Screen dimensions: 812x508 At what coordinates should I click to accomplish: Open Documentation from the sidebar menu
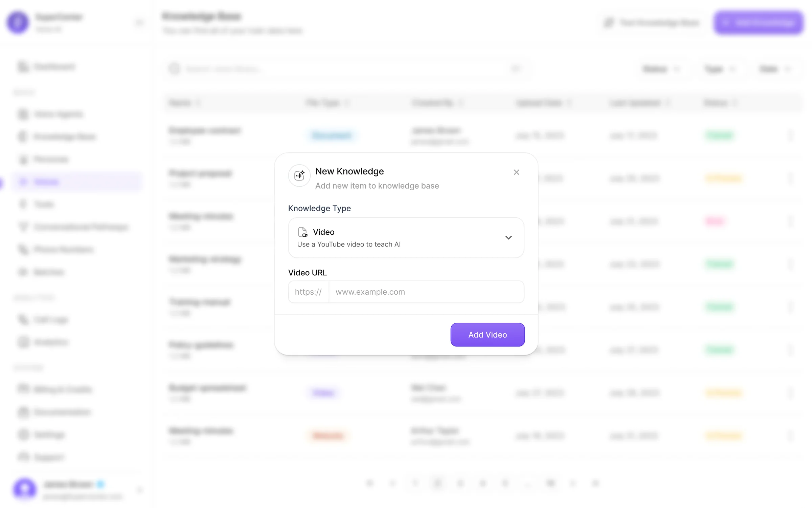coord(23,412)
